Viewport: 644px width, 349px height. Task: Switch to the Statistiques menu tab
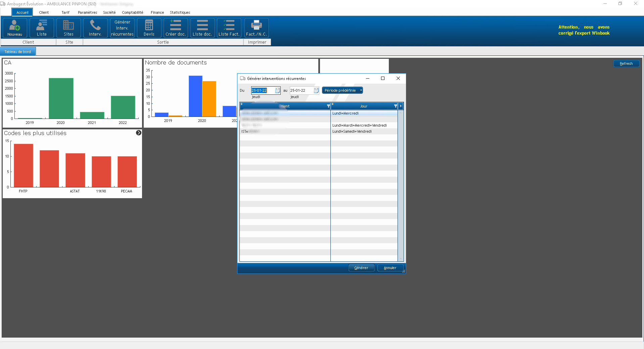(x=180, y=12)
